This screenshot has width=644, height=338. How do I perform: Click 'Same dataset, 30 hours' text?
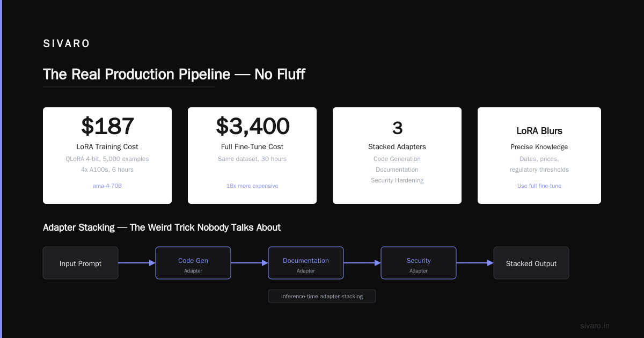pos(252,159)
